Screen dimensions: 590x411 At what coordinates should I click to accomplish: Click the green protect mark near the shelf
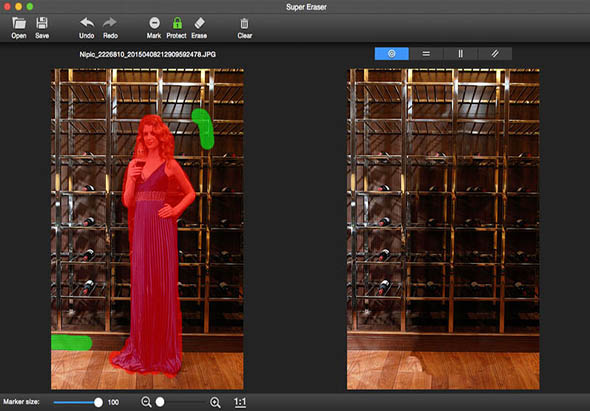(204, 129)
